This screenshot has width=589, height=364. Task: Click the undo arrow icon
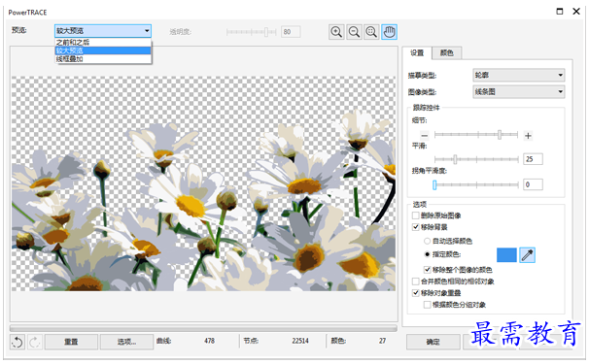point(17,342)
